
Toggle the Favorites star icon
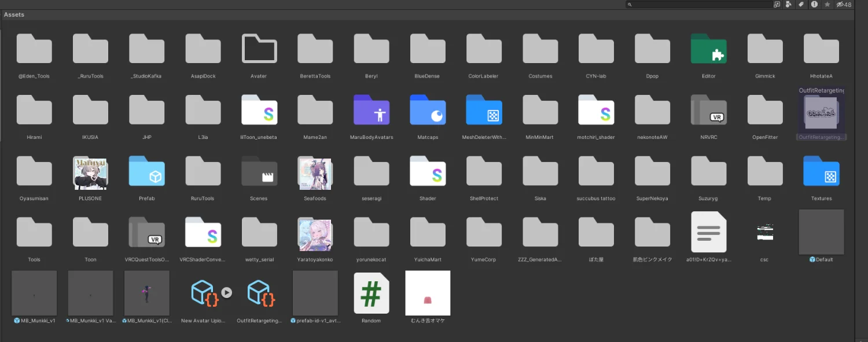click(827, 5)
